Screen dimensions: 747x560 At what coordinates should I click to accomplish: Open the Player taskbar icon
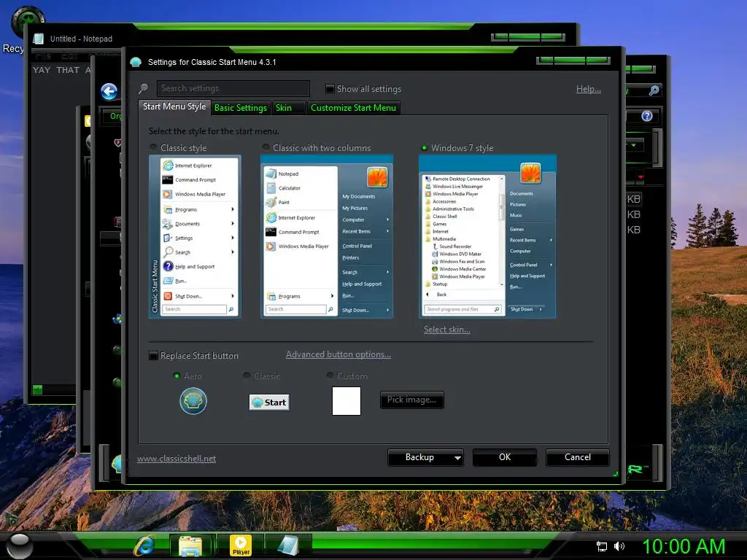tap(241, 545)
